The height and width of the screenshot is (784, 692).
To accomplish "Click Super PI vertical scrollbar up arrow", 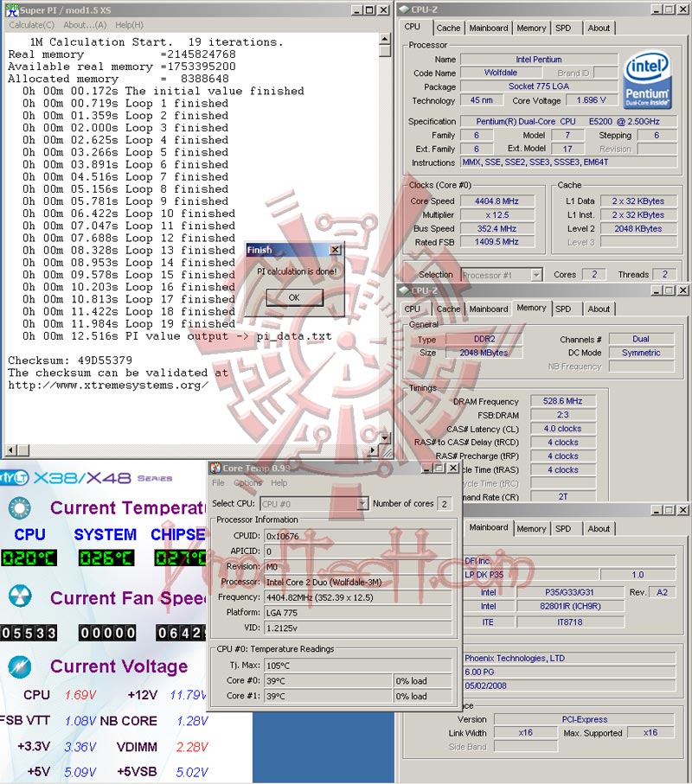I will 384,39.
